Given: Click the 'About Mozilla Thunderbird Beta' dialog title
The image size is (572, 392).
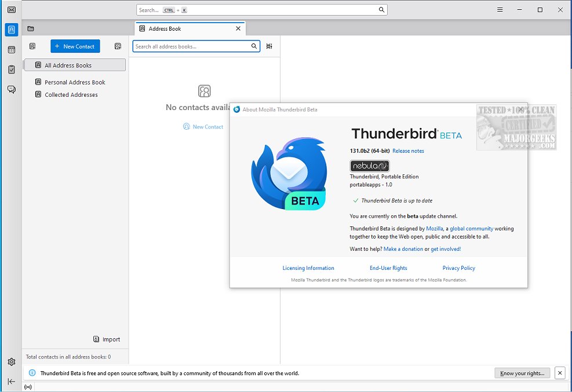Looking at the screenshot, I should 280,109.
